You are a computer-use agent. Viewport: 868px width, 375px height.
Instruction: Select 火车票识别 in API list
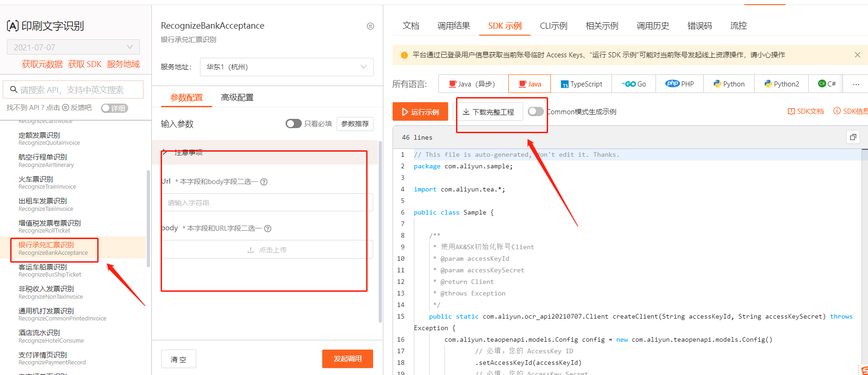coord(47,183)
